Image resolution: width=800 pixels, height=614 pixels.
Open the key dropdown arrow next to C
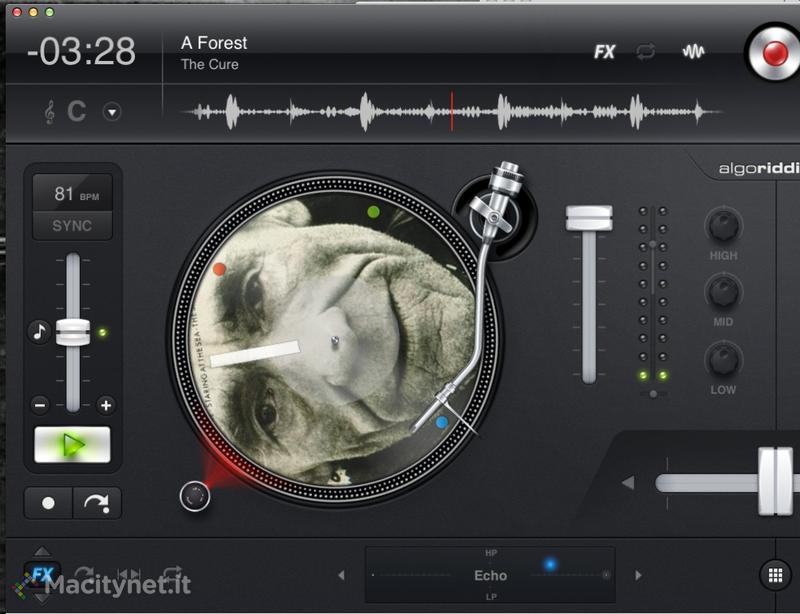(112, 112)
